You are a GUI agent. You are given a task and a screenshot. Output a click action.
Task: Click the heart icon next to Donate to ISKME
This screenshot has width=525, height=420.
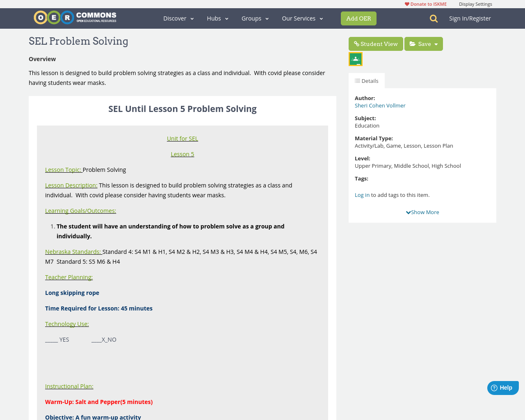click(x=406, y=3)
